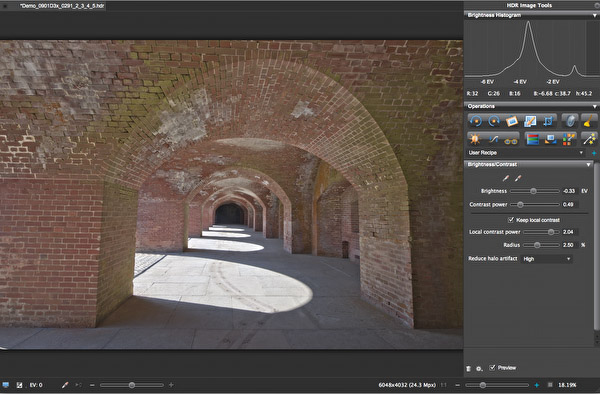
Task: Toggle Keep local contrast checkbox
Action: click(x=510, y=220)
